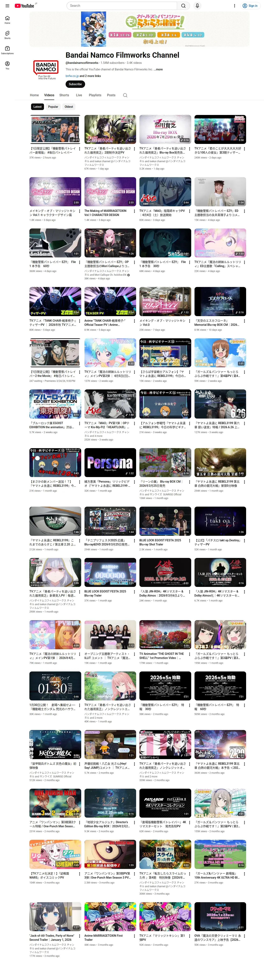The image size is (264, 980).
Task: Open the hamburger guide menu
Action: point(7,6)
